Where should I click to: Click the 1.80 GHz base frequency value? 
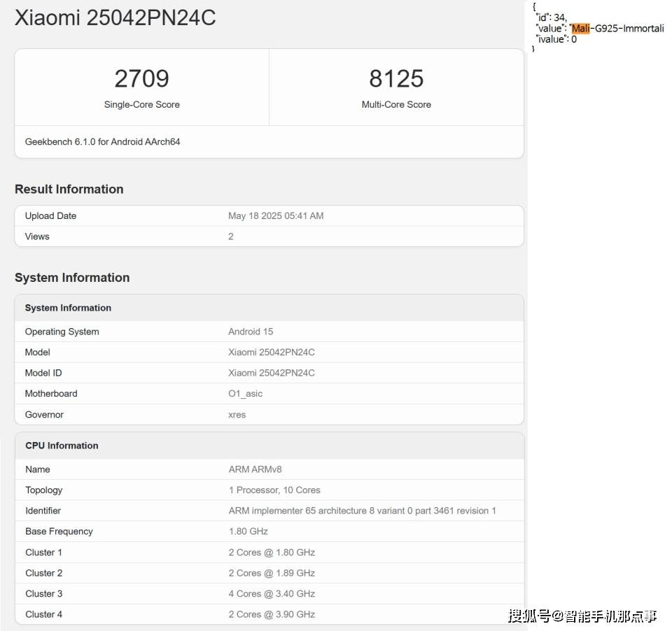(248, 532)
